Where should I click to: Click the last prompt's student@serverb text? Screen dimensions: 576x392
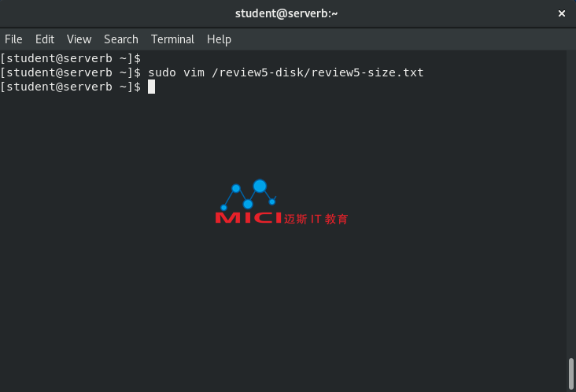pos(59,87)
